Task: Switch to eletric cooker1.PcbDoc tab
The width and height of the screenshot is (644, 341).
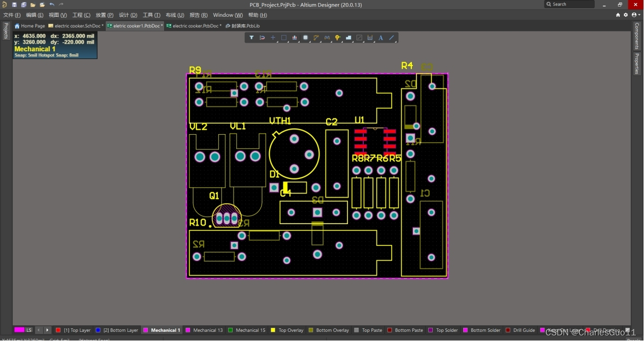Action: point(135,26)
